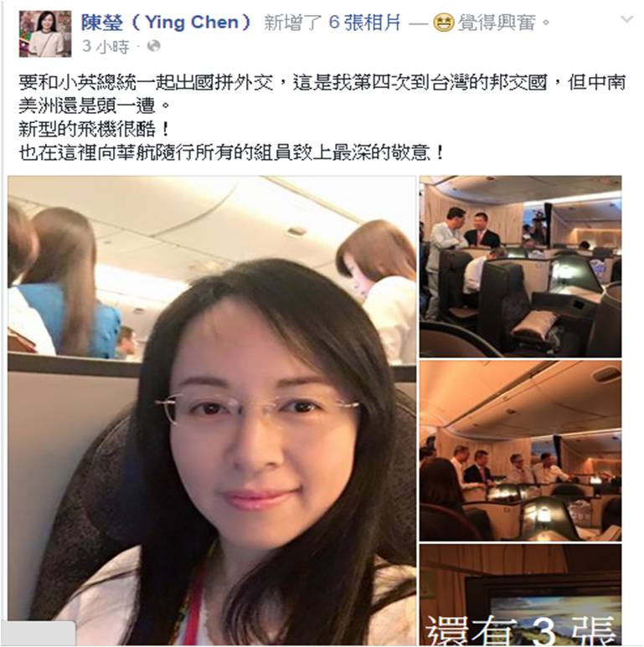Open the Ying Chen profile name link
Viewport: 644px width, 647px height.
click(166, 23)
